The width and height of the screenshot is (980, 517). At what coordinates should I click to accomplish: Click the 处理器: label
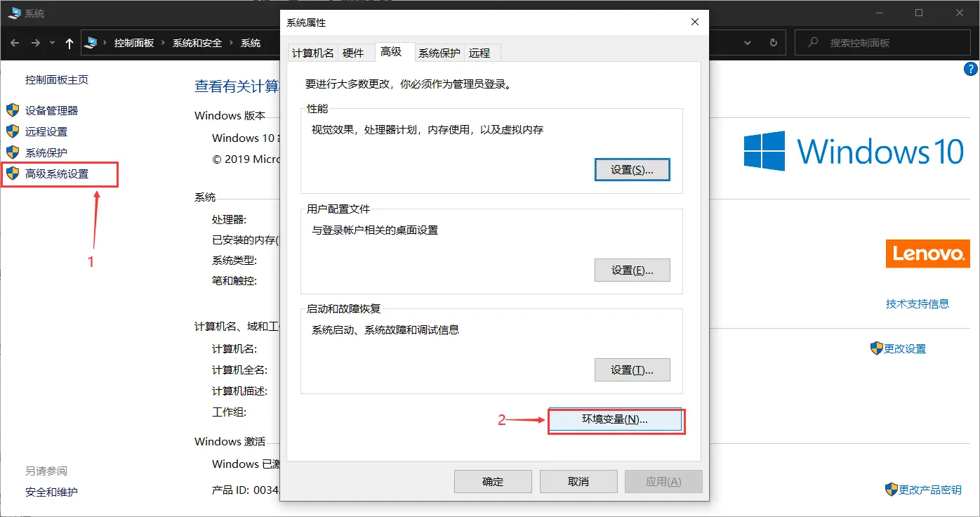230,220
